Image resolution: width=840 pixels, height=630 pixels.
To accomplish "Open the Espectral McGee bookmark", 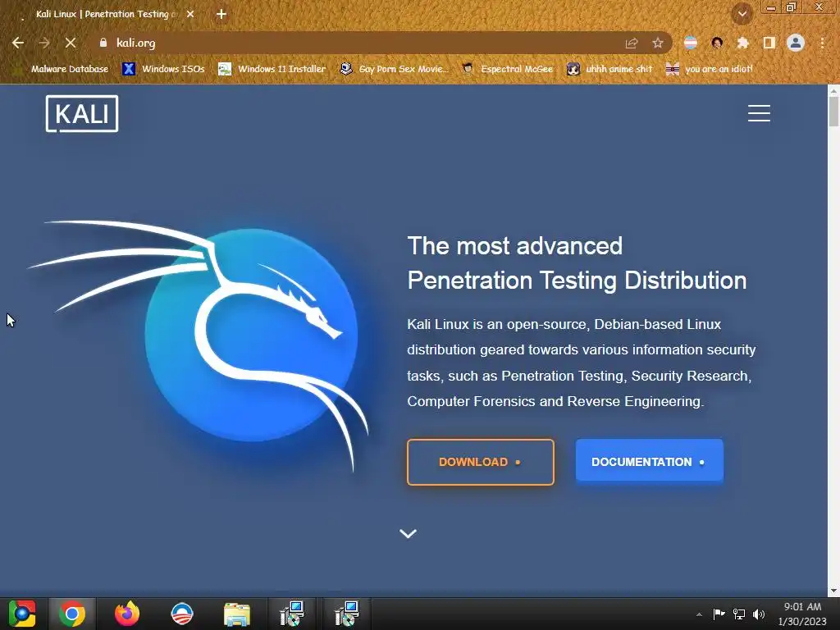I will (x=508, y=69).
